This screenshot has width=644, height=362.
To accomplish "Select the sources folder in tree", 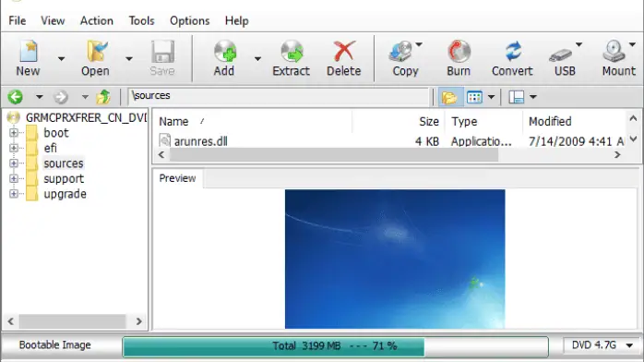I will click(64, 163).
